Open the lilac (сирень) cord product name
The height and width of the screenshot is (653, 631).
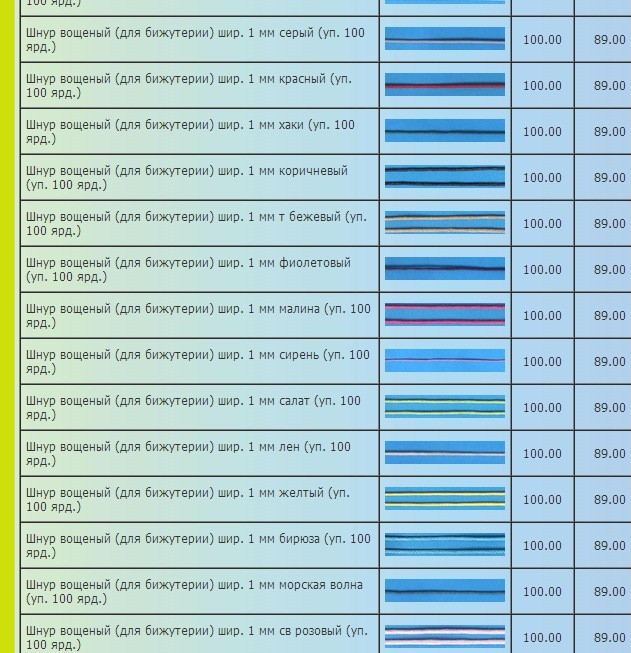(197, 362)
